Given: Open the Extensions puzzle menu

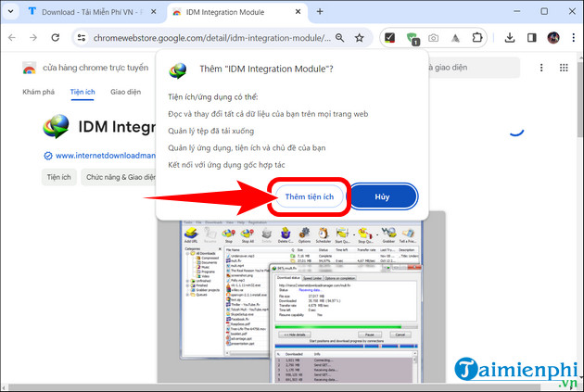Looking at the screenshot, I should tap(477, 38).
